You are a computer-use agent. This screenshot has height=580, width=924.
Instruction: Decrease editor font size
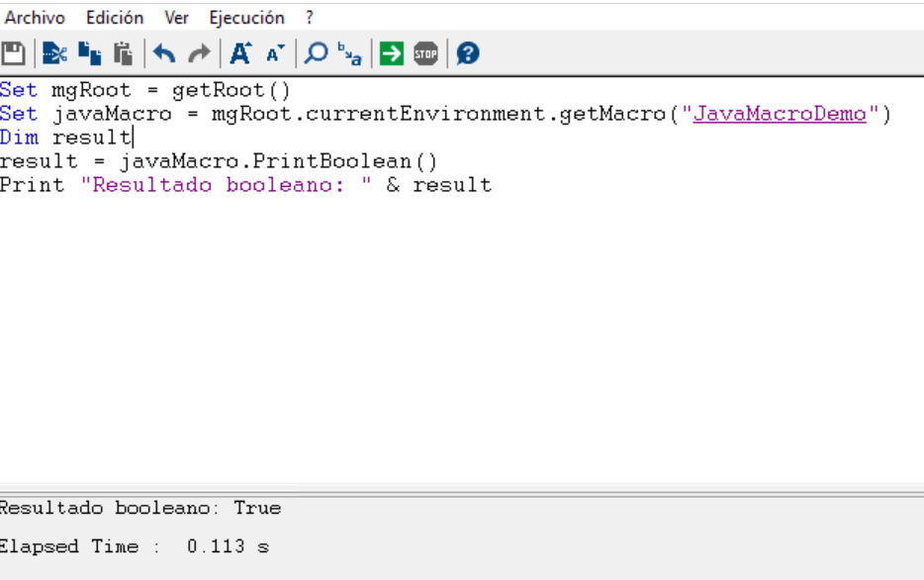pyautogui.click(x=275, y=53)
